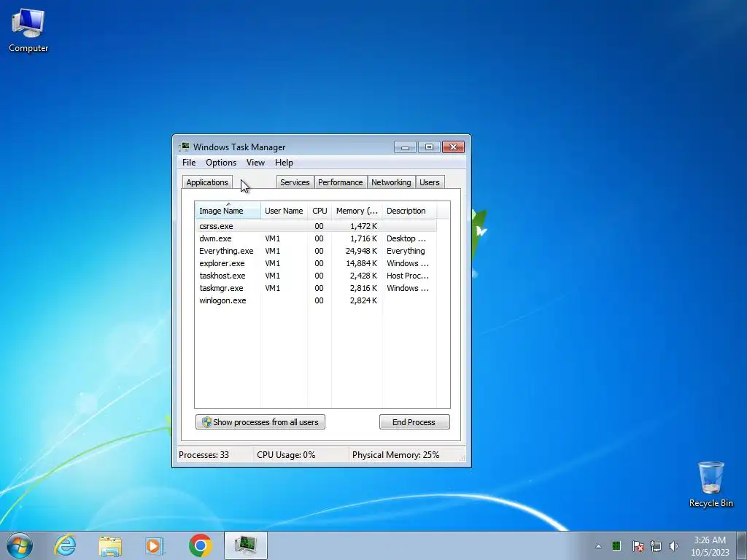Click the network tray icon
This screenshot has height=560, width=747.
656,546
